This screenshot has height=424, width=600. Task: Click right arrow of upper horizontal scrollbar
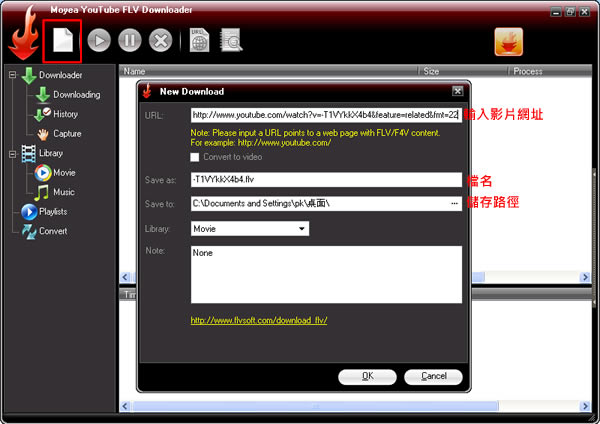pos(585,277)
